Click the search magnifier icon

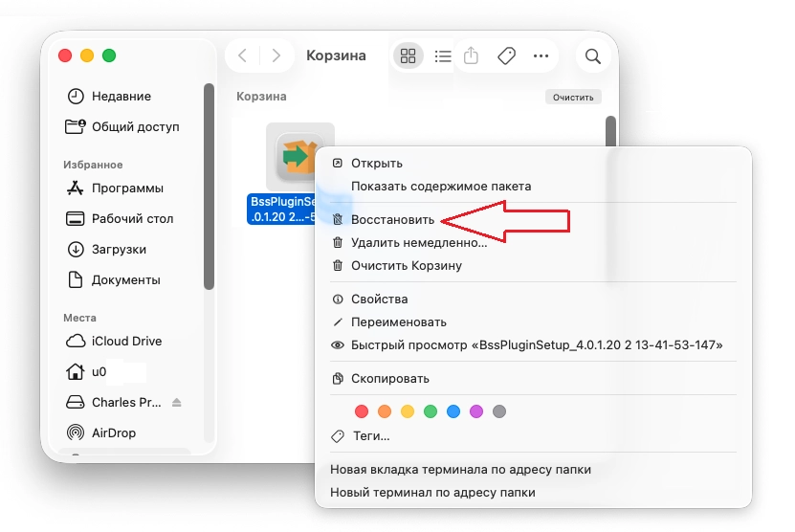point(593,56)
